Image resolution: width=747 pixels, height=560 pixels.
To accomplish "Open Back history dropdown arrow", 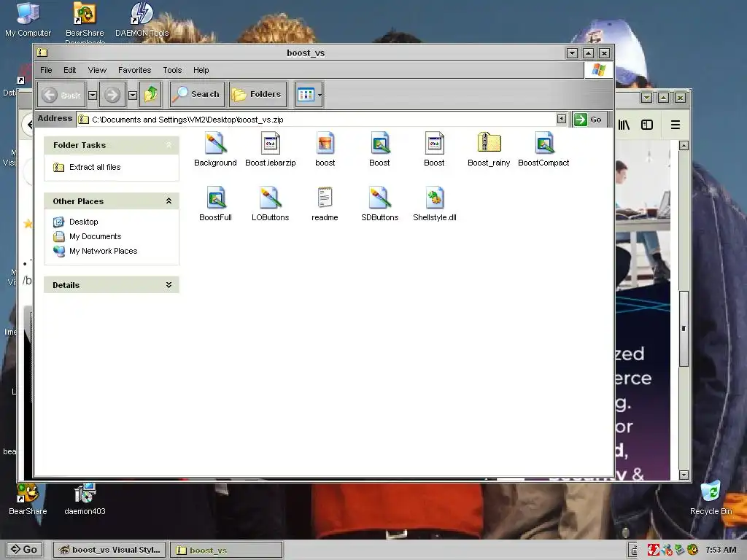I will [93, 96].
